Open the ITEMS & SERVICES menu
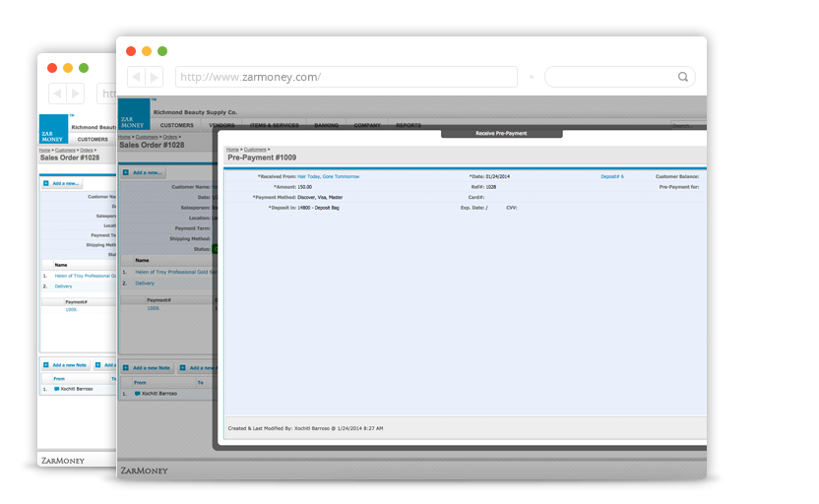The image size is (819, 504). point(275,125)
